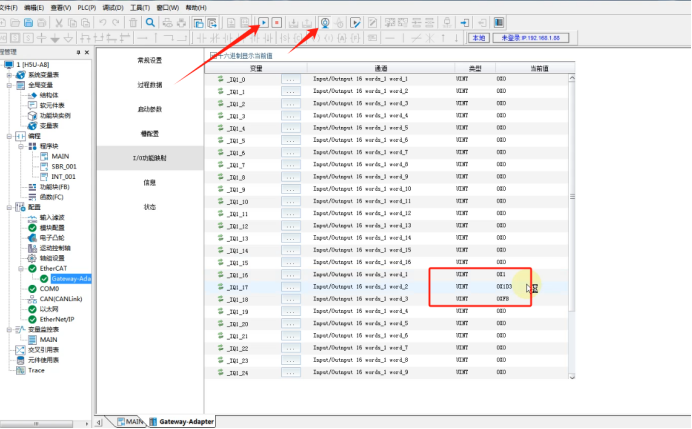Click the Open folder toolbar icon
692x429 pixels.
15,23
